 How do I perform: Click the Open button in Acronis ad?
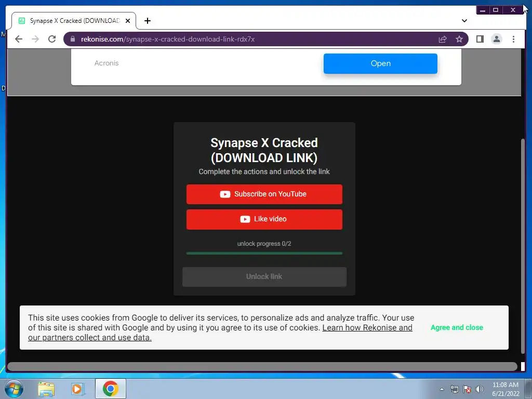click(380, 63)
